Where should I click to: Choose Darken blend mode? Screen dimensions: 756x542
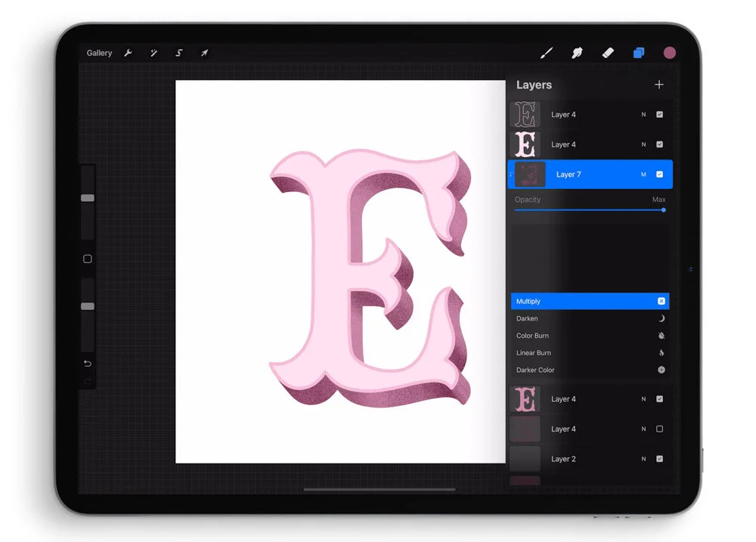tap(590, 318)
